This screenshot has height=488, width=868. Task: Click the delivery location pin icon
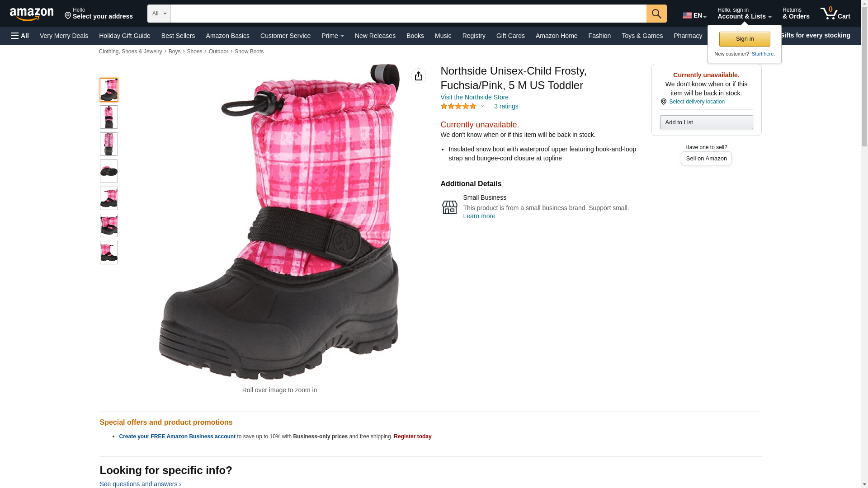[663, 102]
